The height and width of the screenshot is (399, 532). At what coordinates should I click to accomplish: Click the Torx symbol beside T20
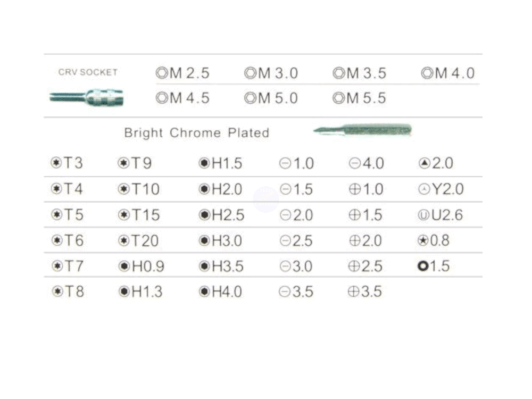(124, 241)
